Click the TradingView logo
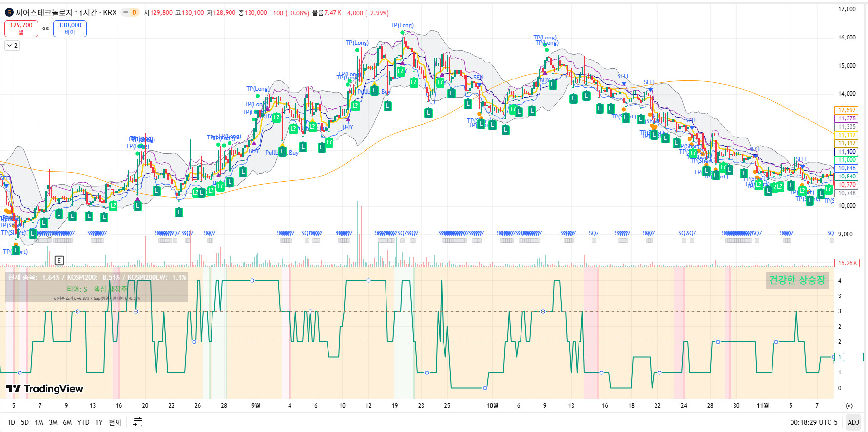868x432 pixels. (x=45, y=389)
